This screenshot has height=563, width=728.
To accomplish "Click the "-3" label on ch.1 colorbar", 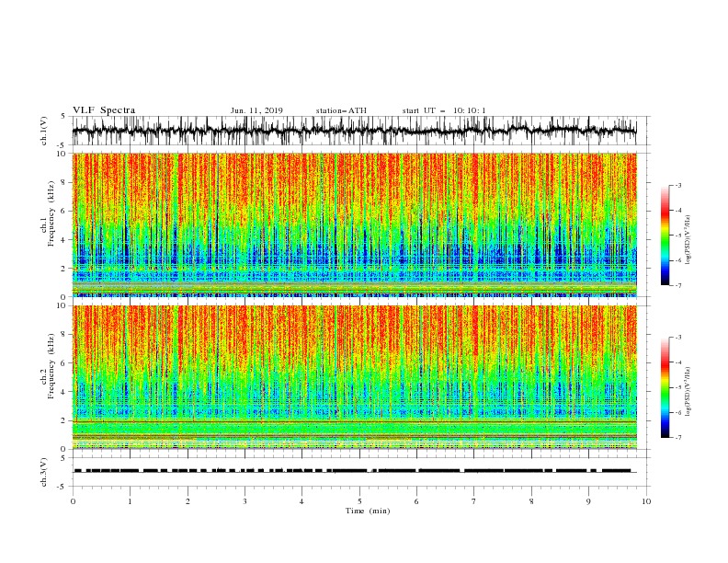I will [678, 185].
